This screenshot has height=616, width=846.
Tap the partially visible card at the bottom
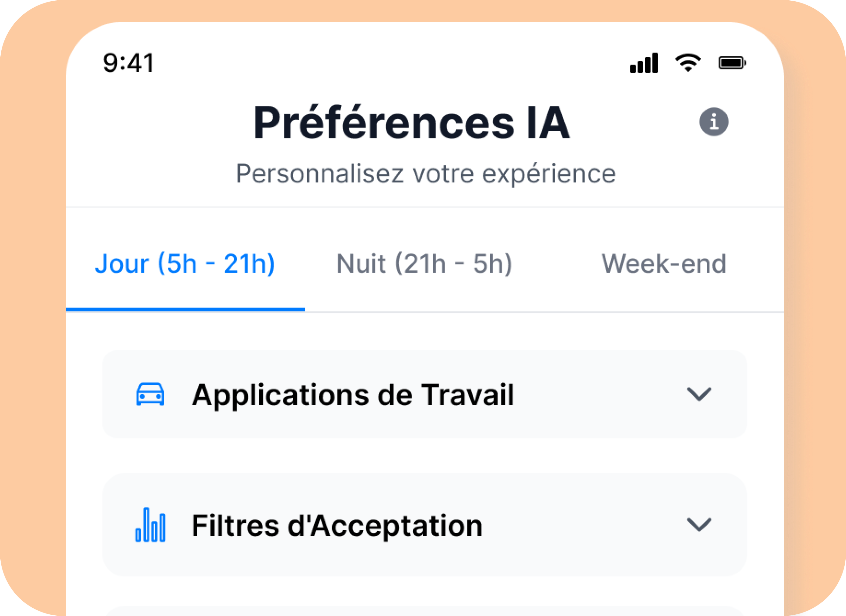pos(424,611)
